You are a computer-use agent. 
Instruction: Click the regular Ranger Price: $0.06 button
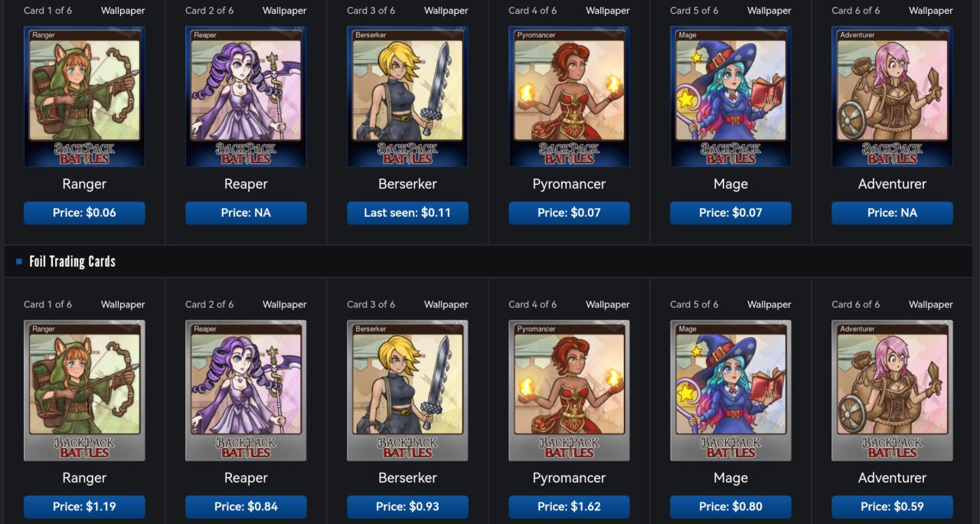(84, 213)
